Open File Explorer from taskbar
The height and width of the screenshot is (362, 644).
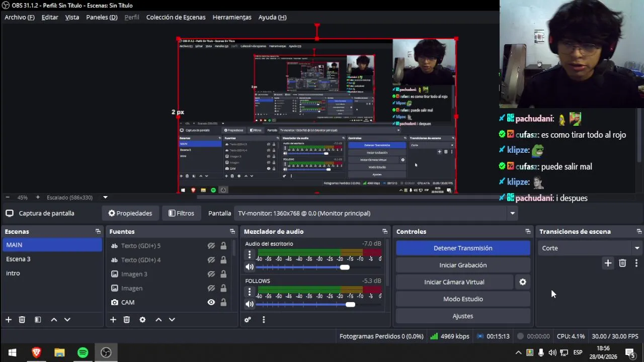coord(59,352)
